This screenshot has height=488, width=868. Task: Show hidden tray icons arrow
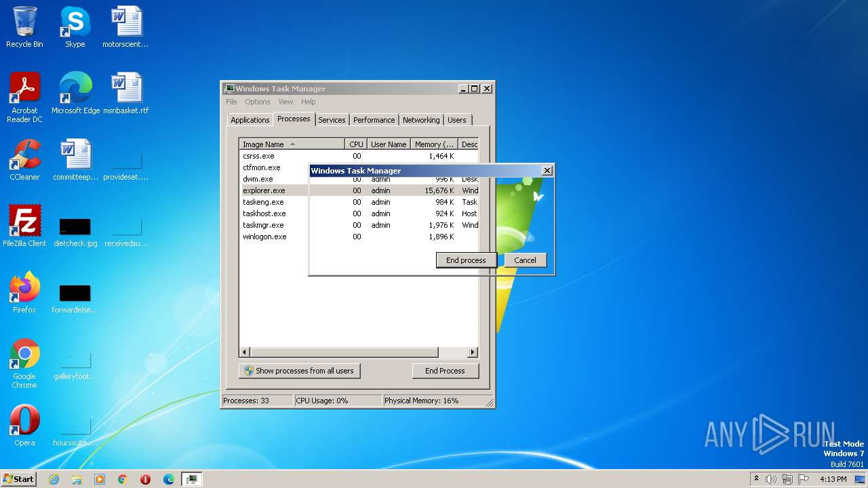(756, 479)
